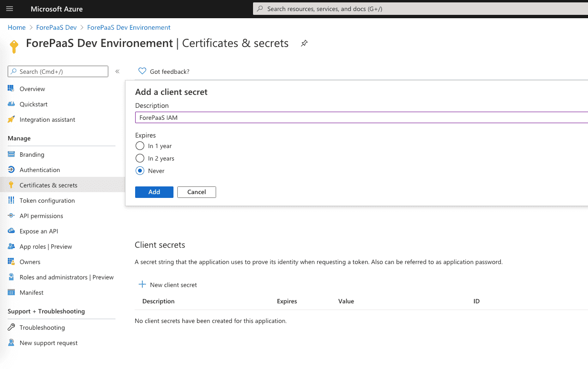Click the Certificates & secrets key icon
Viewport: 588px width, 369px height.
pyautogui.click(x=11, y=185)
